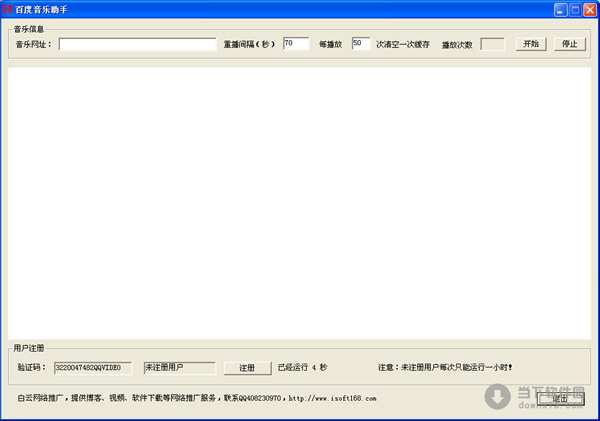Click the 每播放 label

(x=330, y=44)
